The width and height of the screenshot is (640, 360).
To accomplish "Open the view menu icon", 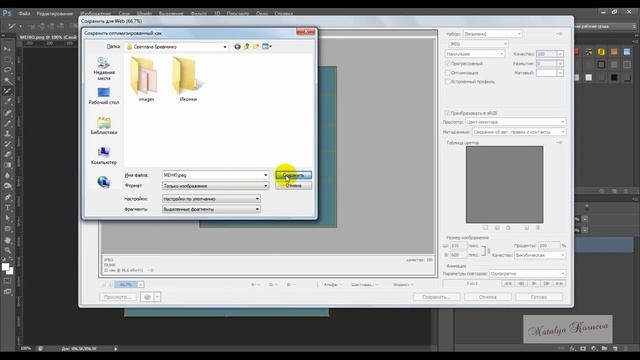I will [x=267, y=47].
